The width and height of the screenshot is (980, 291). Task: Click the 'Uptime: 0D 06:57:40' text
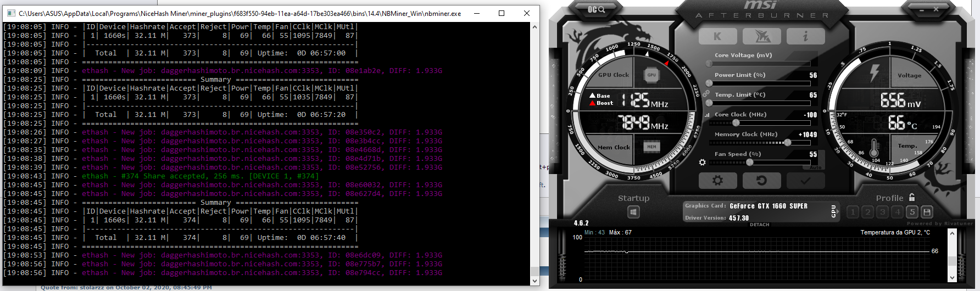pyautogui.click(x=302, y=238)
